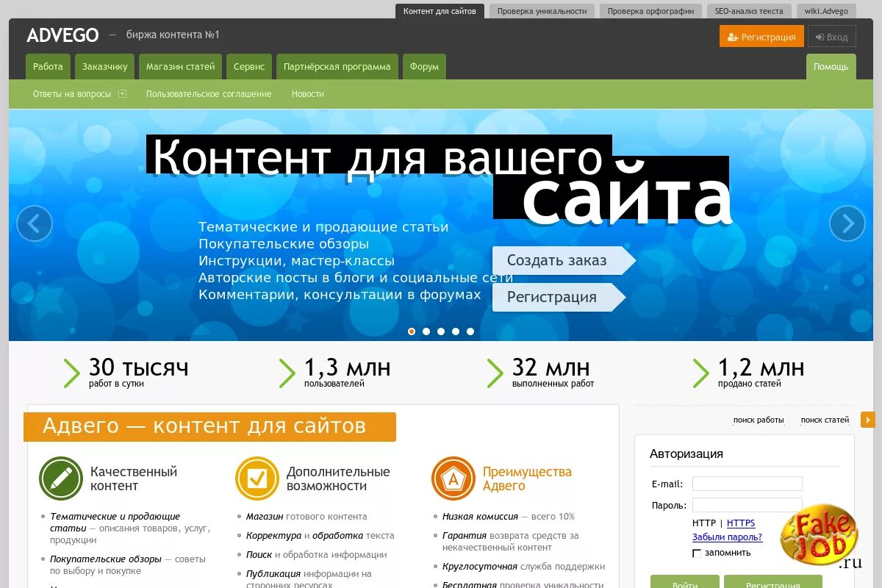The width and height of the screenshot is (882, 588).
Task: Open Ответы на вопросы link
Action: click(72, 94)
